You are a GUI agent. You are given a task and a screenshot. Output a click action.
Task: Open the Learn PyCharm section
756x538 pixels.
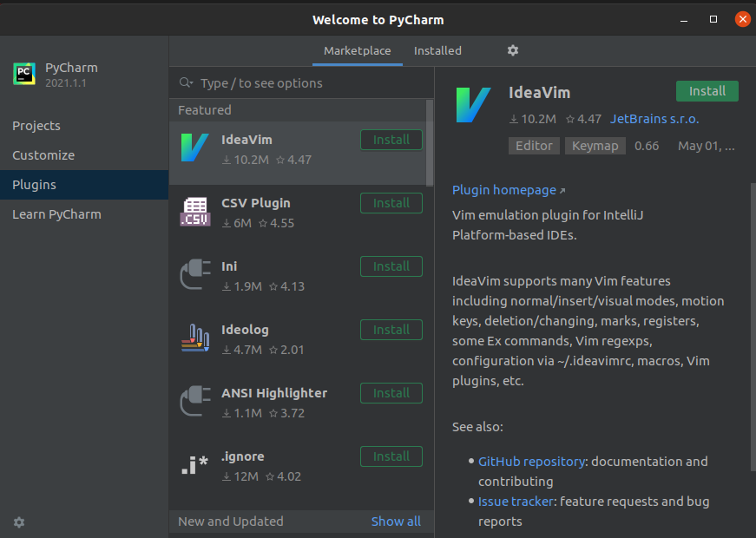click(x=84, y=214)
